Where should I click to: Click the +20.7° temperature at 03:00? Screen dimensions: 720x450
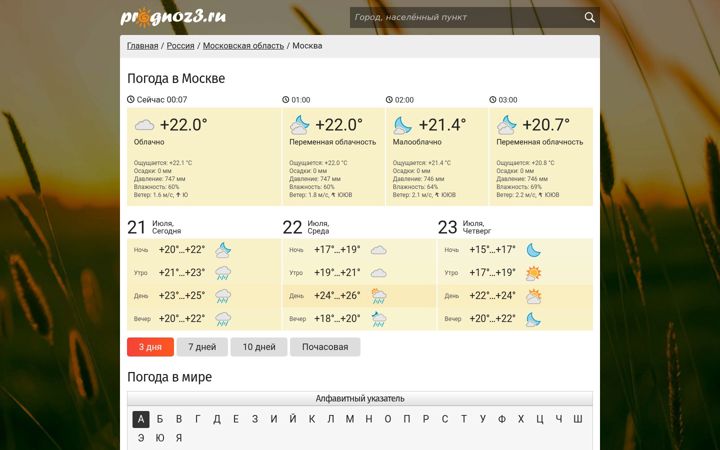click(546, 125)
